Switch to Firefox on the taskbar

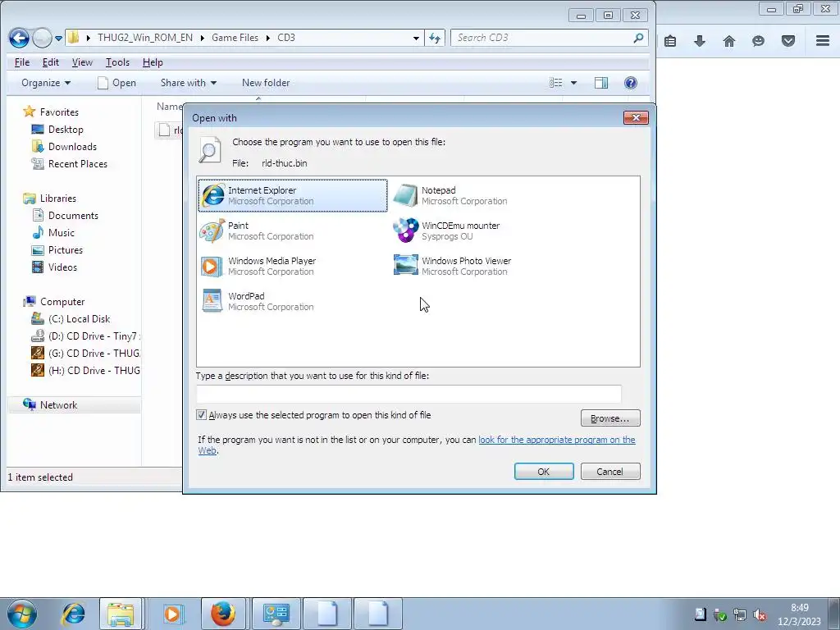point(223,614)
